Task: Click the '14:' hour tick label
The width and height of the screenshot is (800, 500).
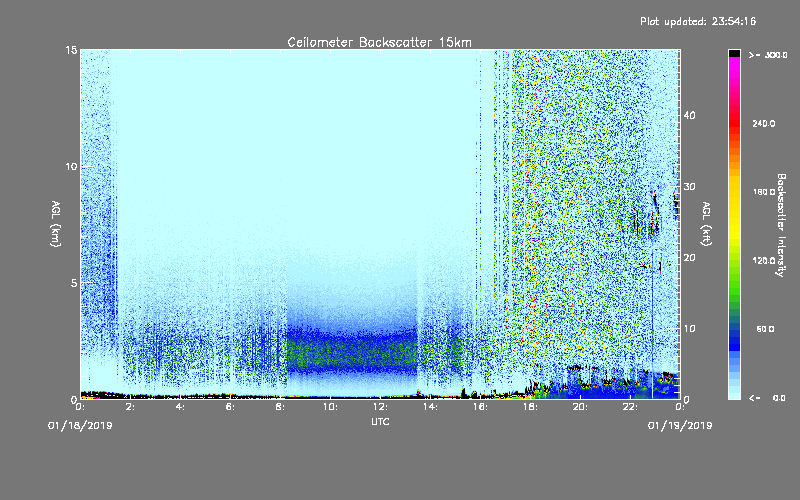Action: (x=430, y=407)
